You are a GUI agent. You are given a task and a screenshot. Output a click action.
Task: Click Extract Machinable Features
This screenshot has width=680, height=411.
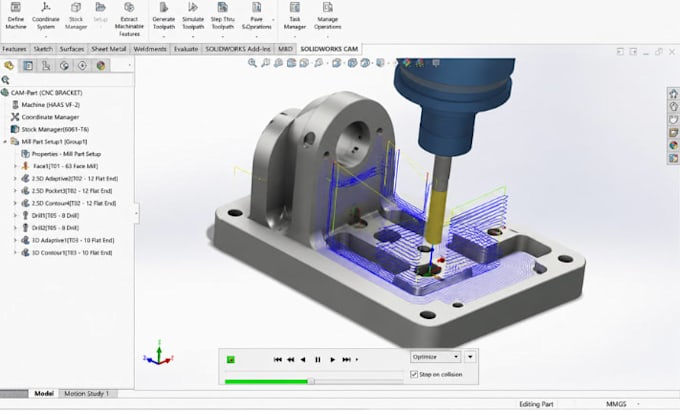(x=129, y=19)
